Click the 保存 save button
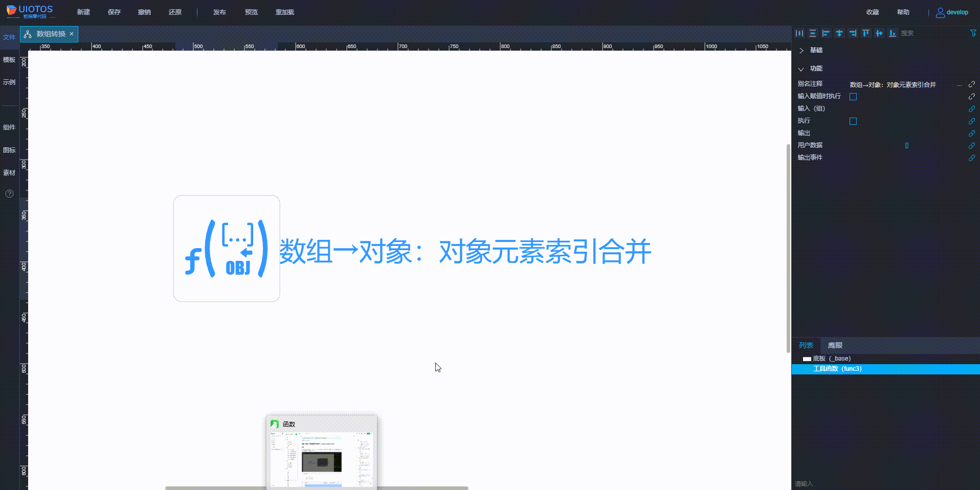The height and width of the screenshot is (490, 980). [x=114, y=12]
